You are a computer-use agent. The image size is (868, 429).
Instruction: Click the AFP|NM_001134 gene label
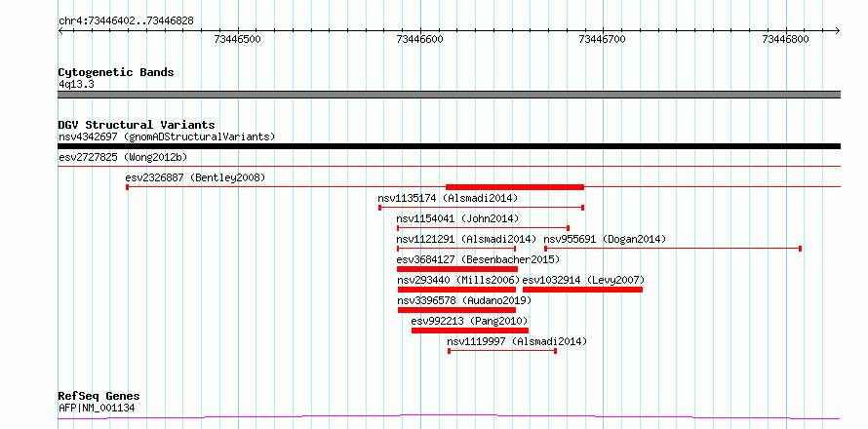97,409
